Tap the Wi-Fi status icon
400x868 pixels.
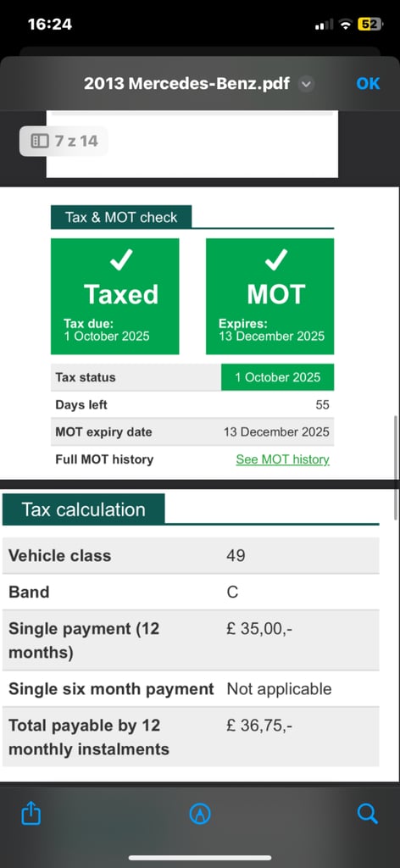[x=347, y=25]
